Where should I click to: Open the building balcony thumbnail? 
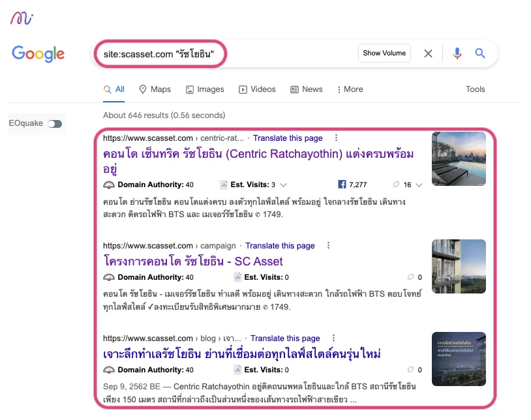point(459,266)
